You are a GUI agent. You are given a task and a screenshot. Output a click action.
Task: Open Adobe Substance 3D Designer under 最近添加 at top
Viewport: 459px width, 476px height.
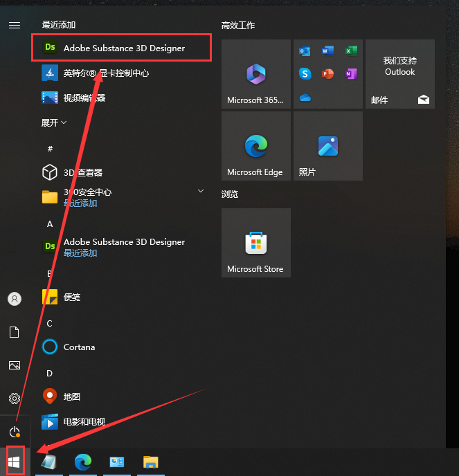121,48
